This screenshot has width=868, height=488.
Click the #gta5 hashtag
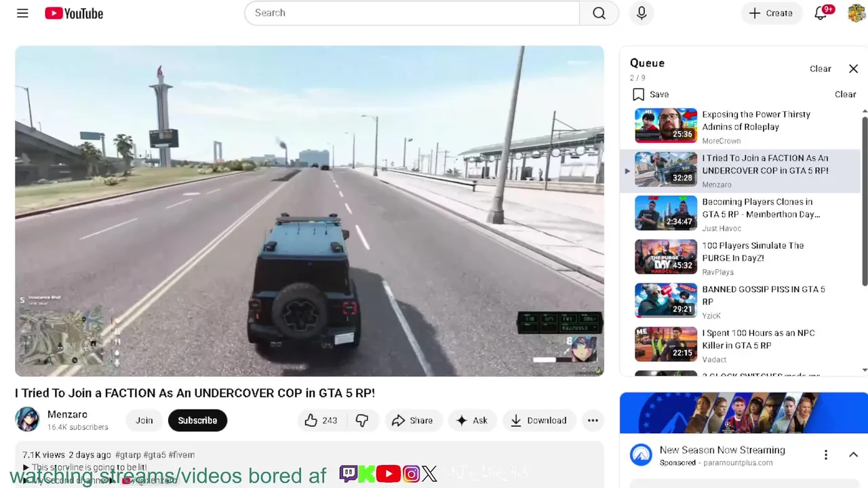click(x=155, y=455)
